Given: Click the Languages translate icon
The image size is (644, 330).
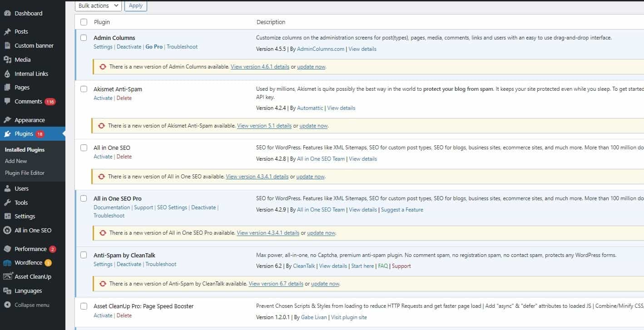Looking at the screenshot, I should (x=7, y=291).
